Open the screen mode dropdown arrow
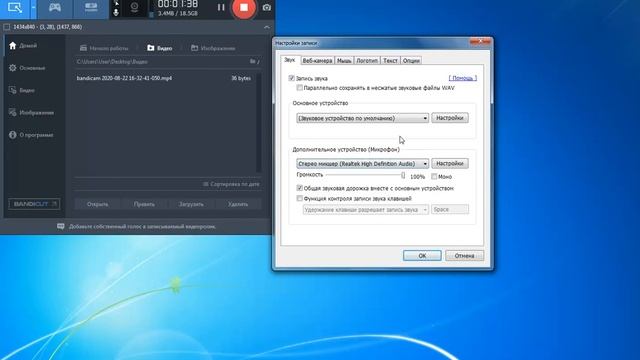The image size is (640, 360). (33, 8)
